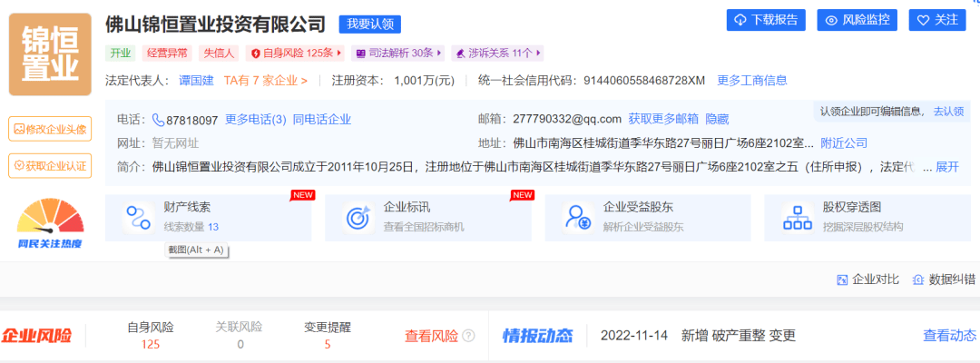Click the 财产线索 card icon
980x363 pixels.
click(x=139, y=217)
